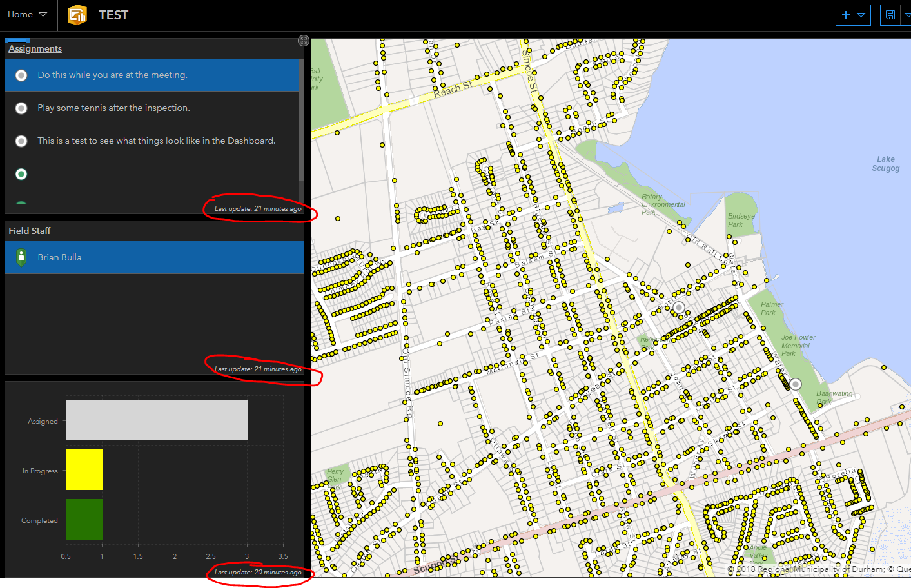Screen dimensions: 911x588
Task: Click the Reach St street label on the map
Action: [x=453, y=90]
